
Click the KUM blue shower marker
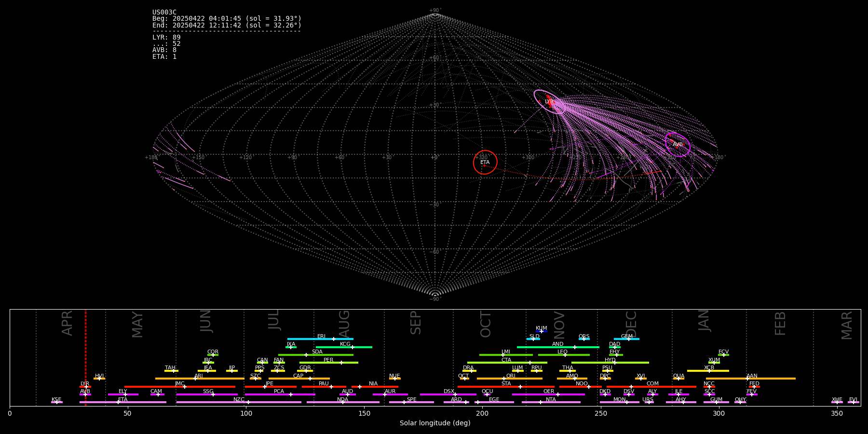[x=542, y=331]
